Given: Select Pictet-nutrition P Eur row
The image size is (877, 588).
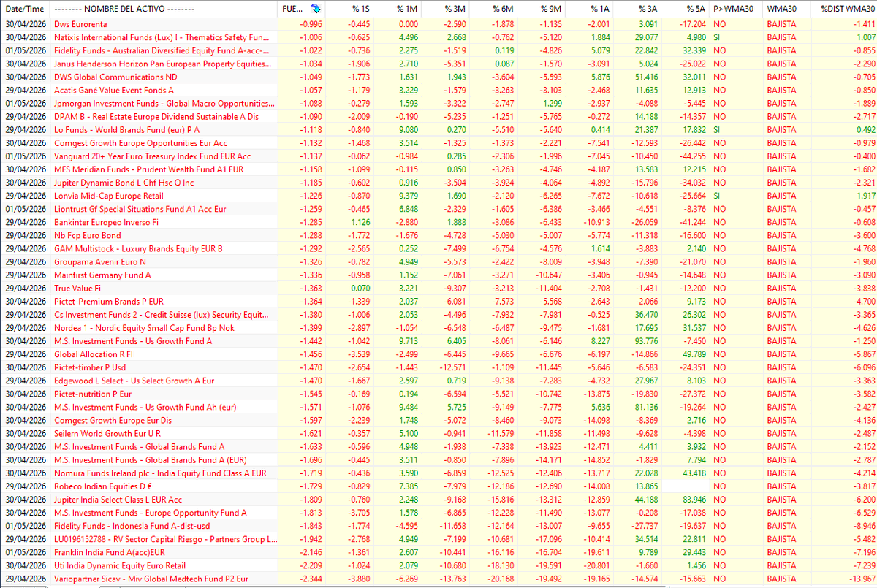Looking at the screenshot, I should [x=438, y=394].
